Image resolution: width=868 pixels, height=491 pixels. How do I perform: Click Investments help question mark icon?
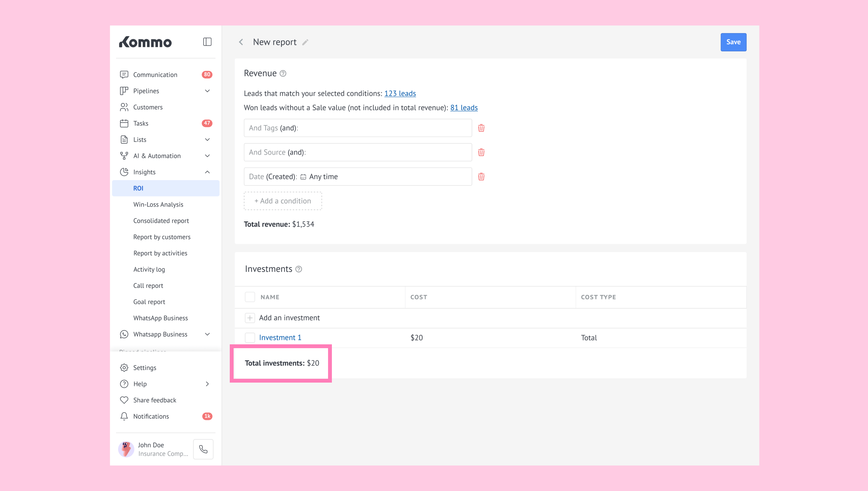coord(299,269)
